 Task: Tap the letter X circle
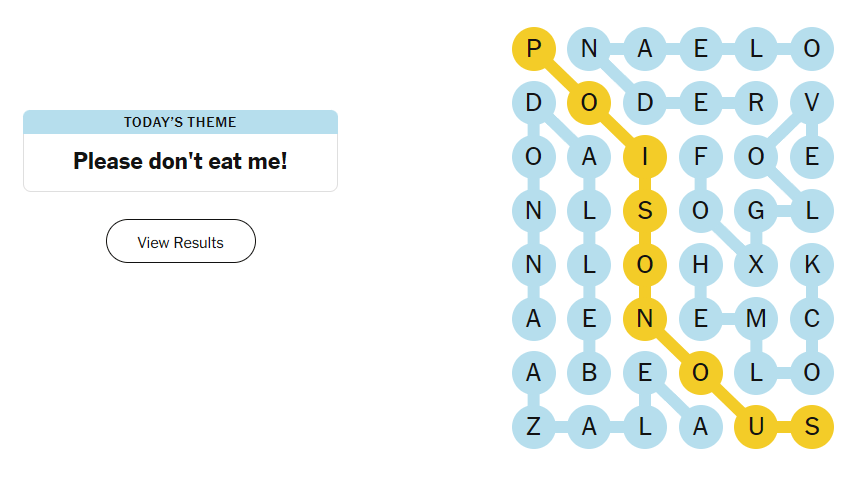[x=756, y=265]
